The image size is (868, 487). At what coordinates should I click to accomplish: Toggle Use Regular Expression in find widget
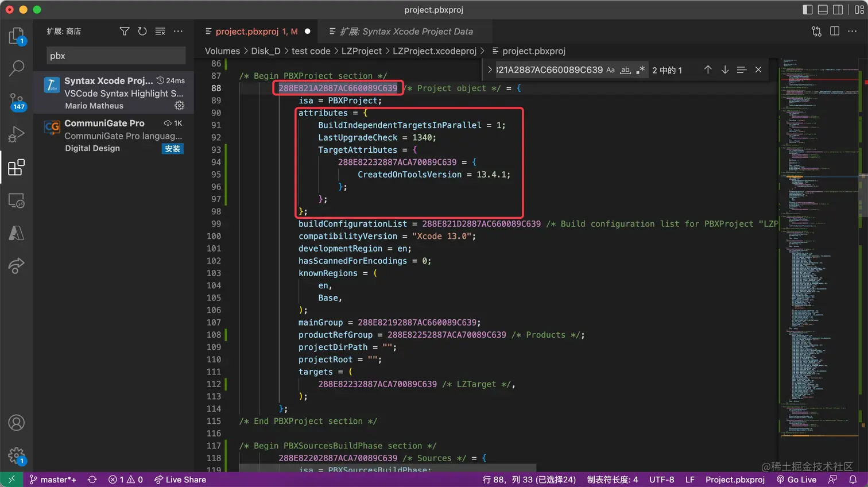[640, 70]
